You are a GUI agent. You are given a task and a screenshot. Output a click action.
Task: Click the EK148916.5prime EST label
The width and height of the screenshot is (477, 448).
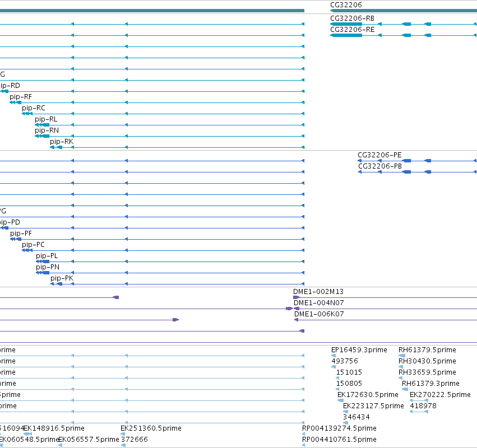pos(54,428)
